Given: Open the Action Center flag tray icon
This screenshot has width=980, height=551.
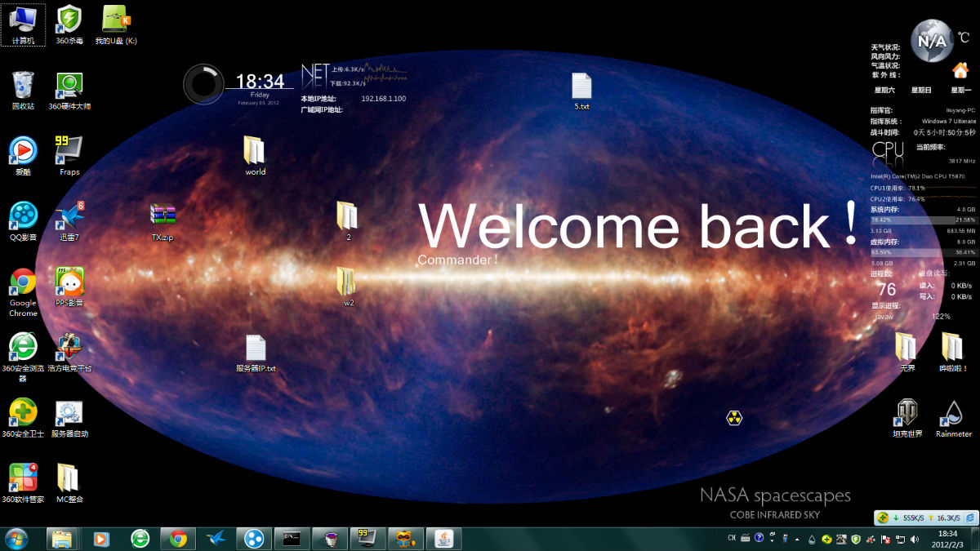Looking at the screenshot, I should tap(886, 539).
